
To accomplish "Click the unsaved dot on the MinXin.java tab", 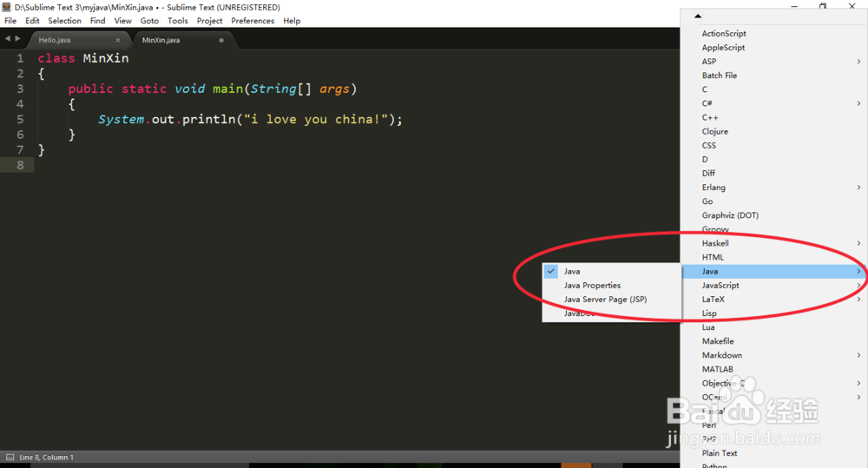I will 221,40.
